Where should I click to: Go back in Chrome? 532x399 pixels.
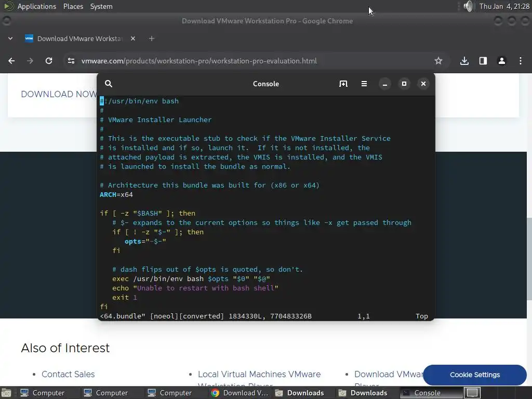11,61
